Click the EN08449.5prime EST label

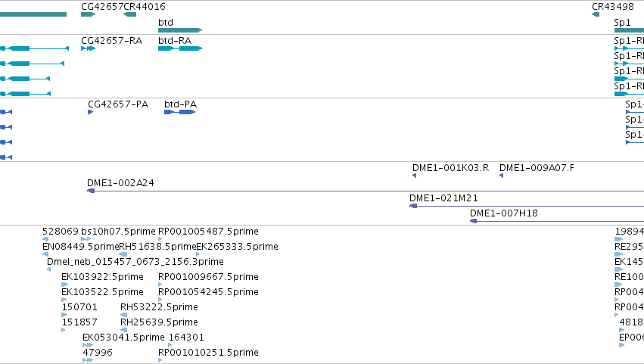click(x=80, y=247)
